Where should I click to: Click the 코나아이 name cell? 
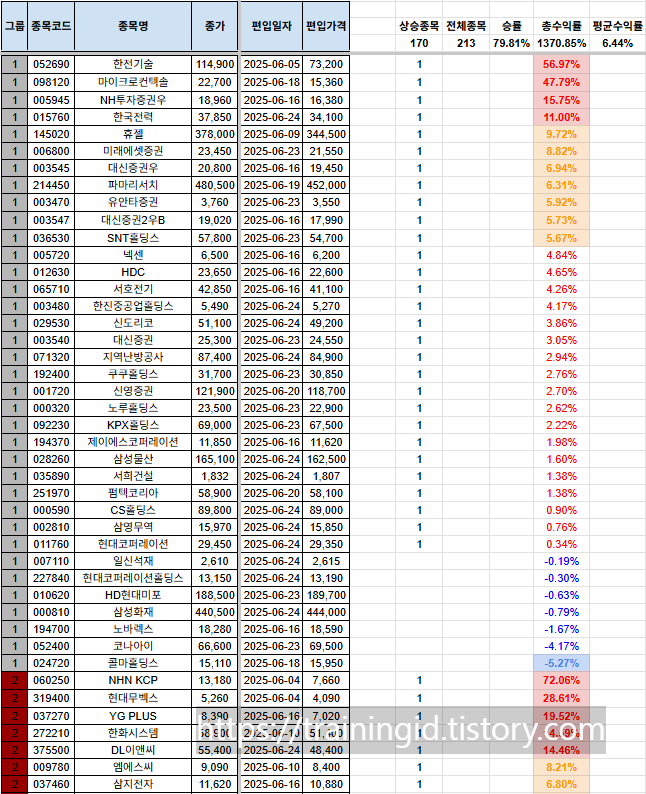pos(133,646)
